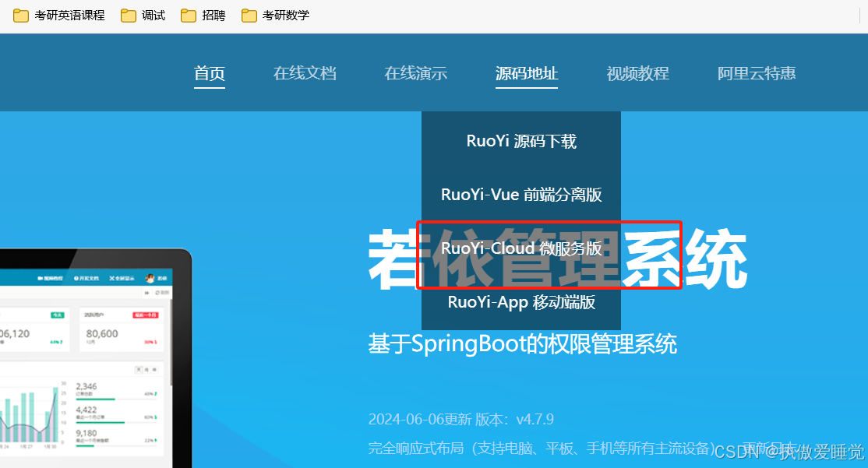Expand the 源码地址 navigation menu
Viewport: 868px width, 468px height.
click(x=527, y=73)
